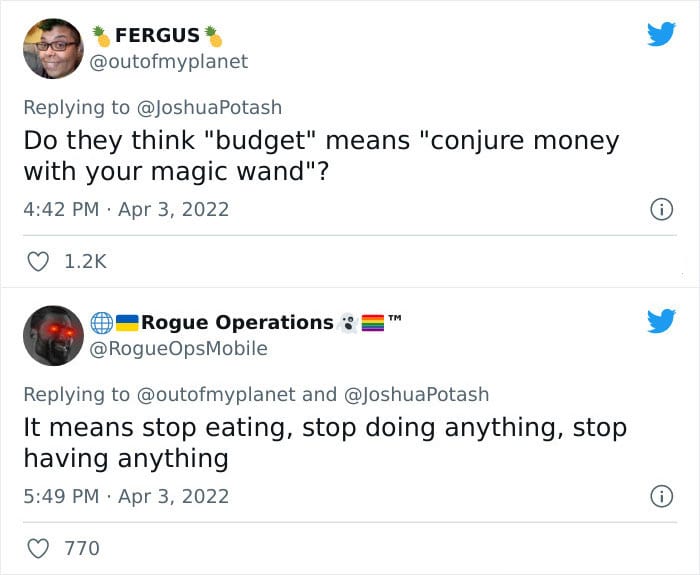Image resolution: width=700 pixels, height=575 pixels.
Task: Click the Twitter bird icon on FERGUS tweet
Action: pyautogui.click(x=662, y=33)
